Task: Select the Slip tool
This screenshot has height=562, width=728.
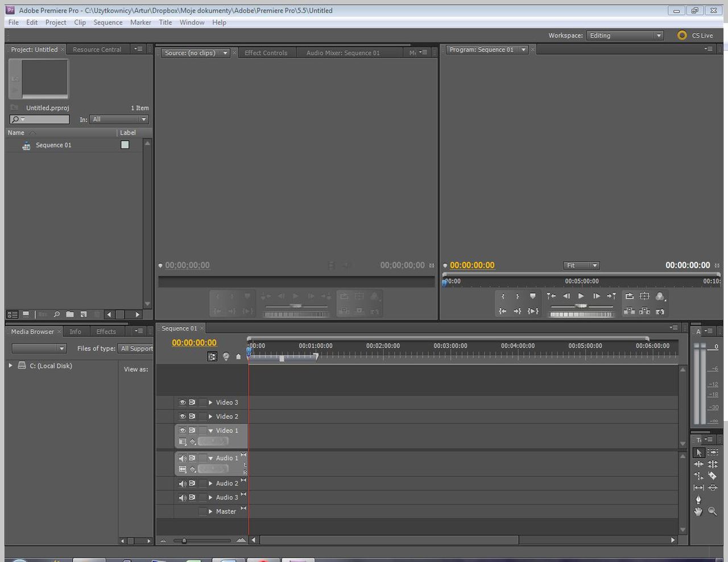Action: tap(698, 487)
